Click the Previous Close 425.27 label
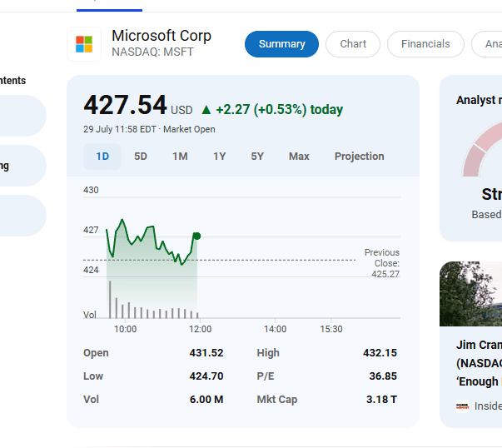This screenshot has height=448, width=502. [382, 263]
